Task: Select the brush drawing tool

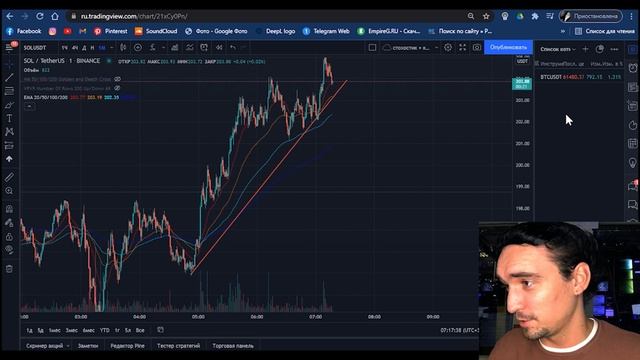Action: coord(9,105)
